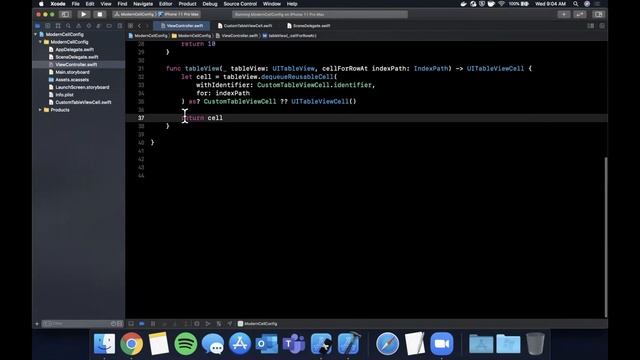Select the ModernCellConfig scheme in toolbar
The height and width of the screenshot is (360, 640).
pos(134,14)
